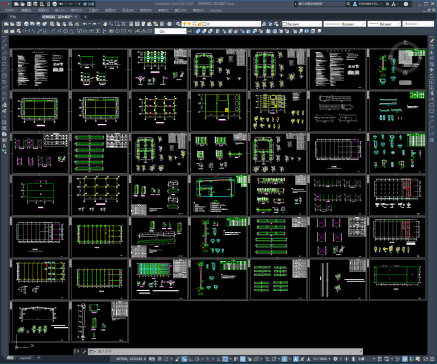Open annotation scale dropdown in status bar
This screenshot has width=437, height=364.
tap(321, 359)
